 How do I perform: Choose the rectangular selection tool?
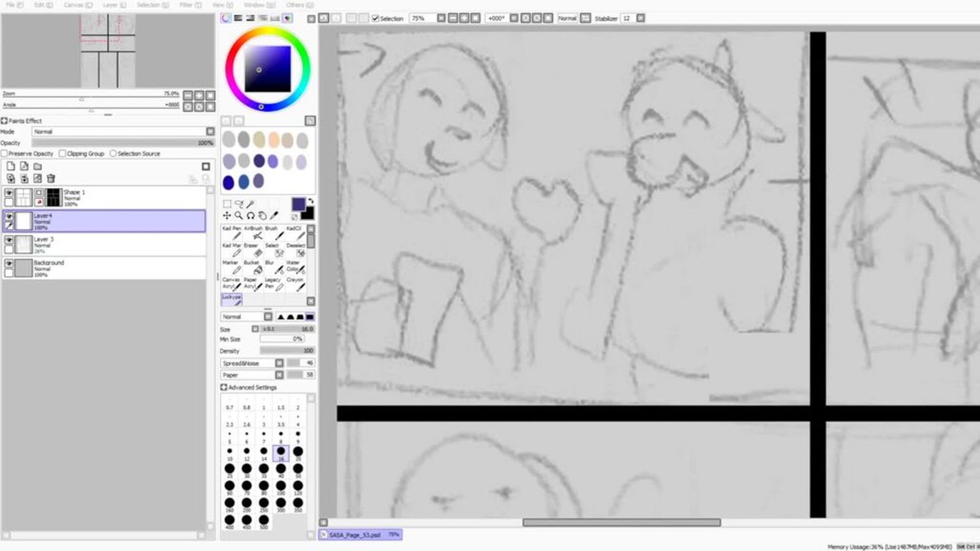coord(227,204)
